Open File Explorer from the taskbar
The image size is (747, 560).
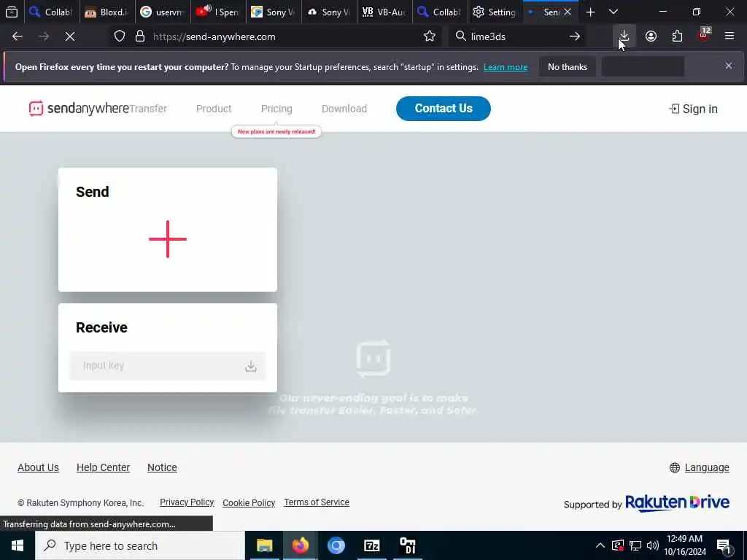pos(264,545)
